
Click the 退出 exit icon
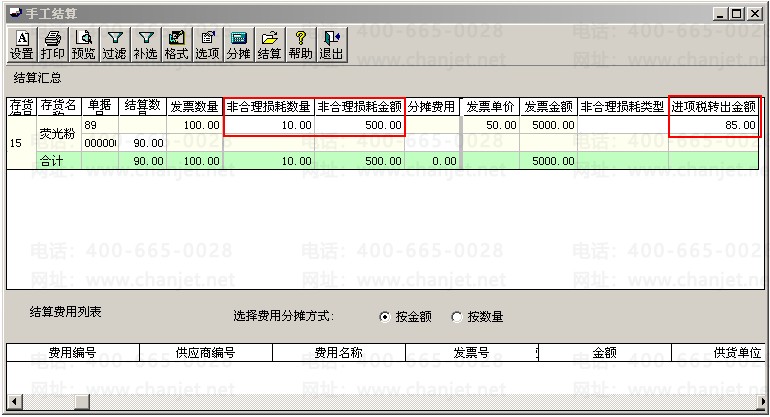click(x=331, y=45)
